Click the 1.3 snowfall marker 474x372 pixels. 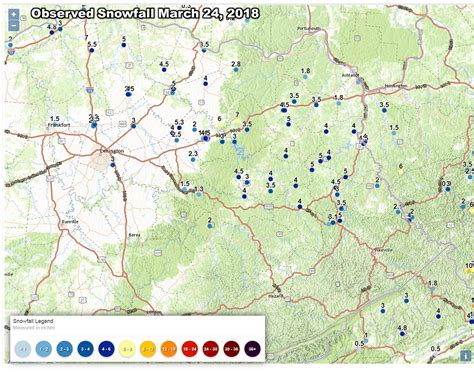click(x=199, y=194)
